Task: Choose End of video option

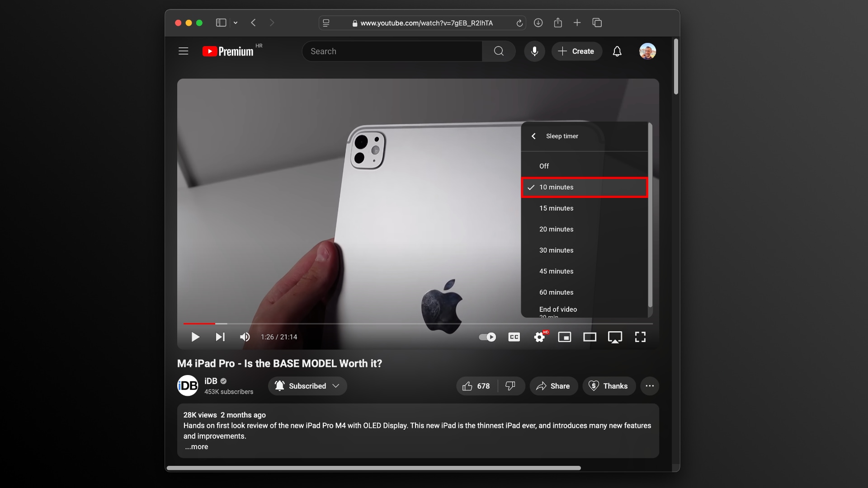Action: (x=558, y=310)
